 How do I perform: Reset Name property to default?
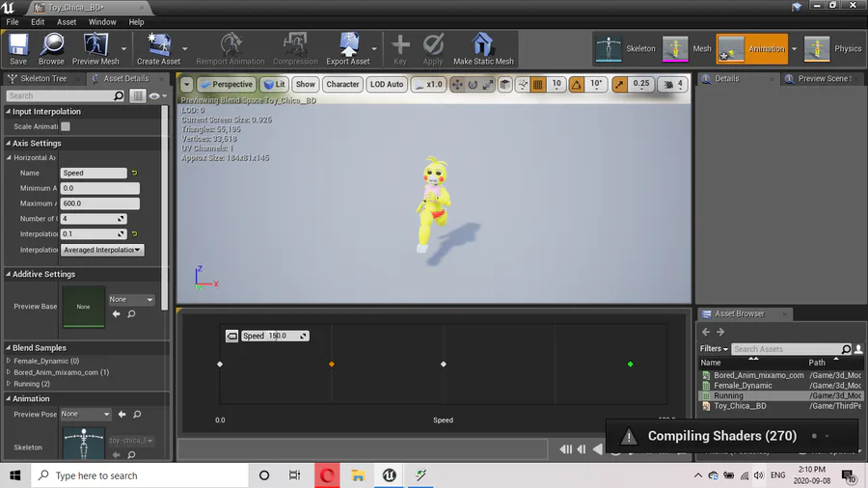(134, 174)
